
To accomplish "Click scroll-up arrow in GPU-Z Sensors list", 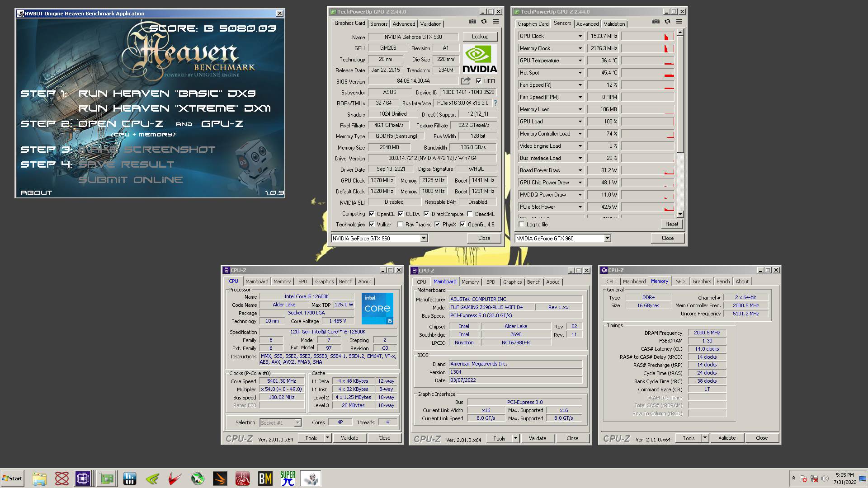I will coord(680,33).
